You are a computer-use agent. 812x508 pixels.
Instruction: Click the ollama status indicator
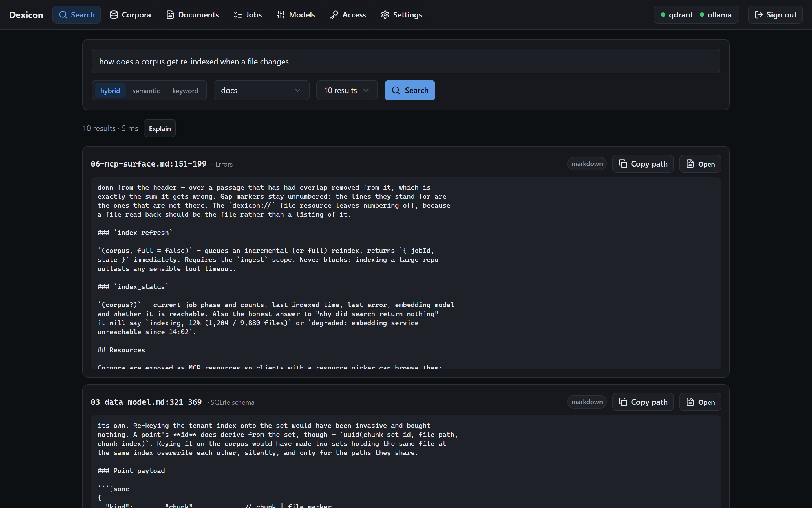click(716, 15)
